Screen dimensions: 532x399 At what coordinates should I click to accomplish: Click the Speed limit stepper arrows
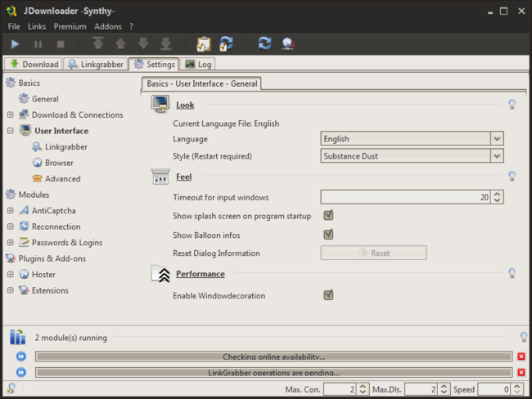517,389
